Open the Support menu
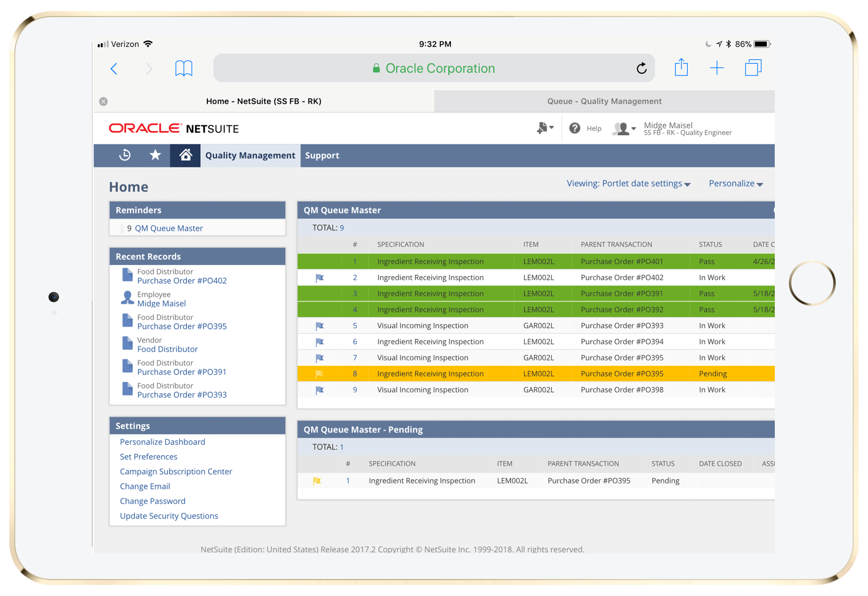Viewport: 868px width, 596px height. [322, 156]
